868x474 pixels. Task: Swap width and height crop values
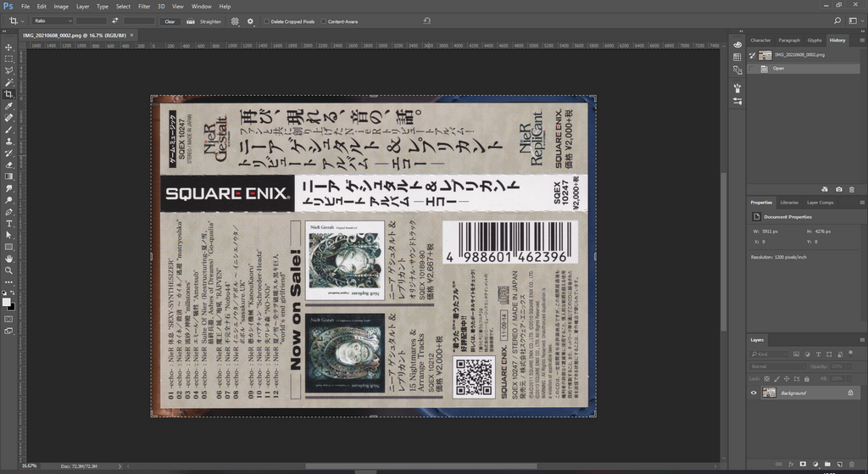[114, 21]
